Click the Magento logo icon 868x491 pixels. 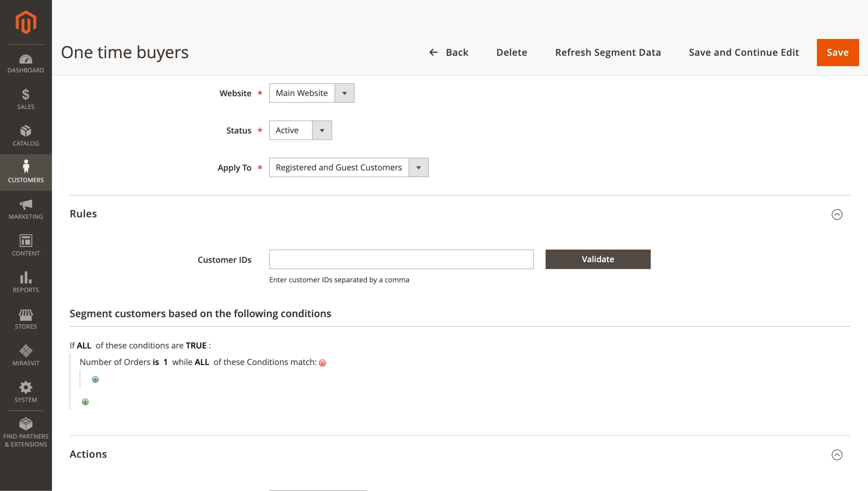coord(26,22)
